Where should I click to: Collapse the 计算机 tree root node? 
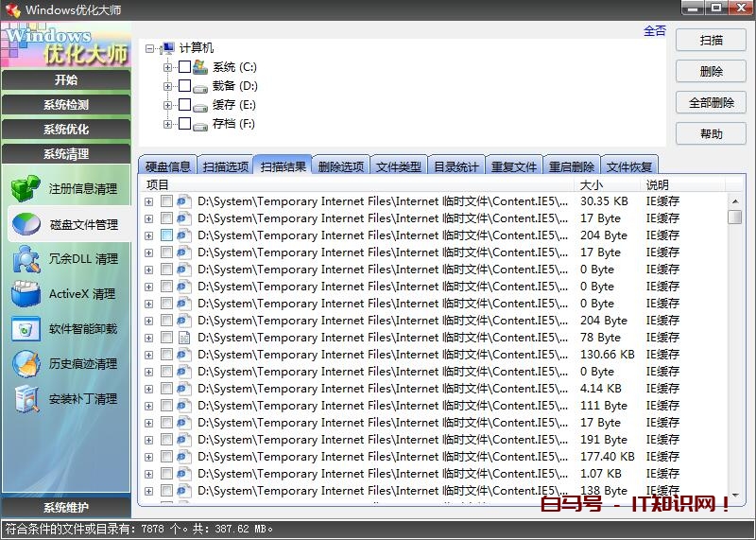click(150, 48)
